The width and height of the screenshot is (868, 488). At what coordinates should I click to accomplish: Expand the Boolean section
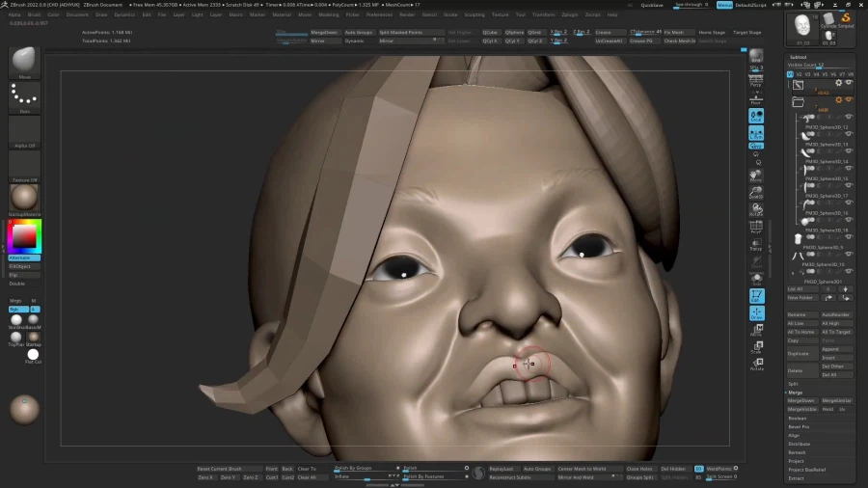[798, 418]
